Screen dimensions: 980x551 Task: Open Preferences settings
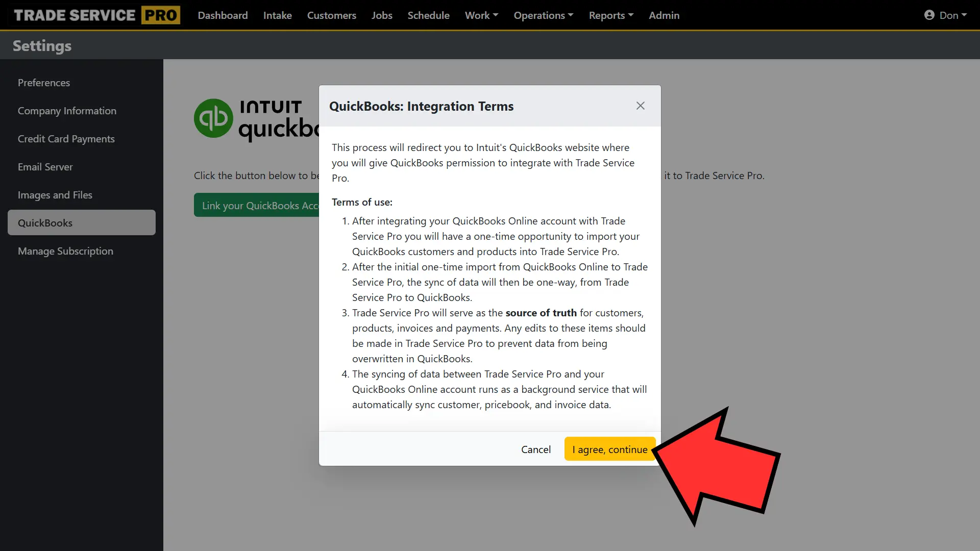point(43,82)
